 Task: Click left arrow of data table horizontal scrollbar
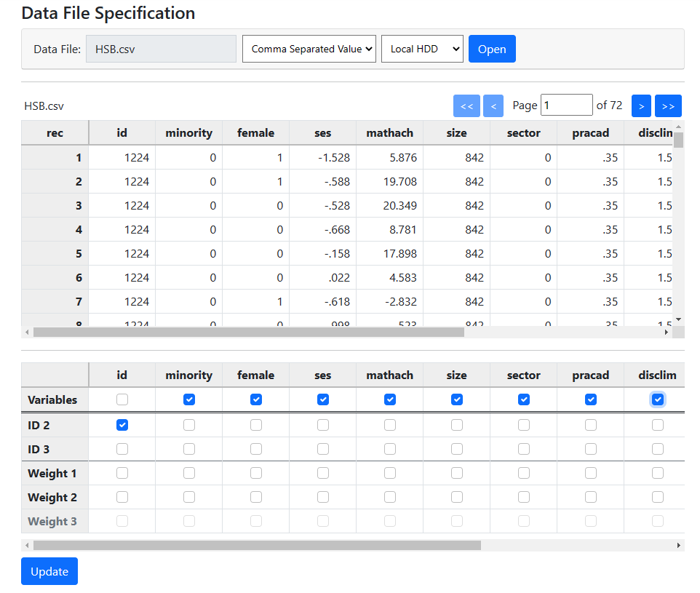pos(28,333)
